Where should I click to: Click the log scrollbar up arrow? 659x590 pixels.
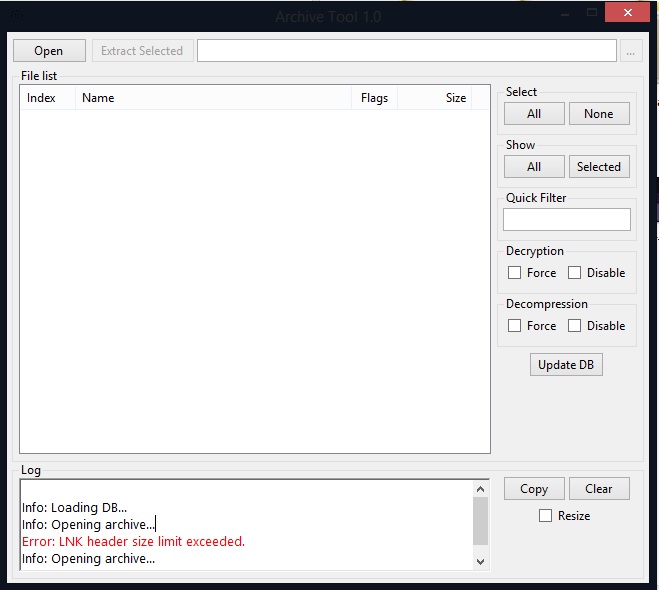pos(481,490)
